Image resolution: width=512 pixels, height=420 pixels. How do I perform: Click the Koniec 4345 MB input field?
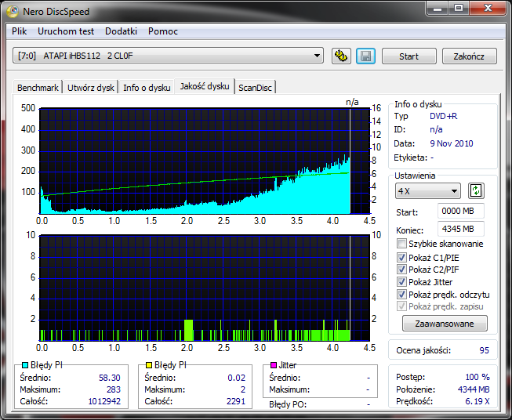coord(460,229)
